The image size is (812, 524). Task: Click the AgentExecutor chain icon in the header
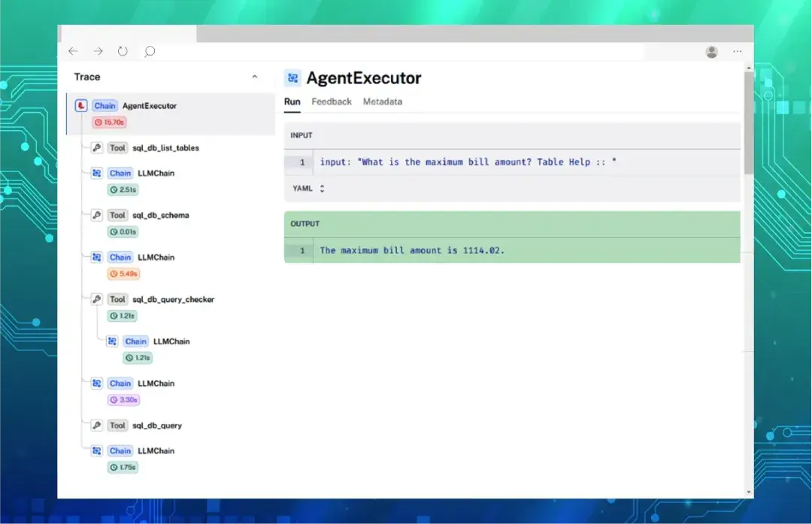[x=292, y=77]
